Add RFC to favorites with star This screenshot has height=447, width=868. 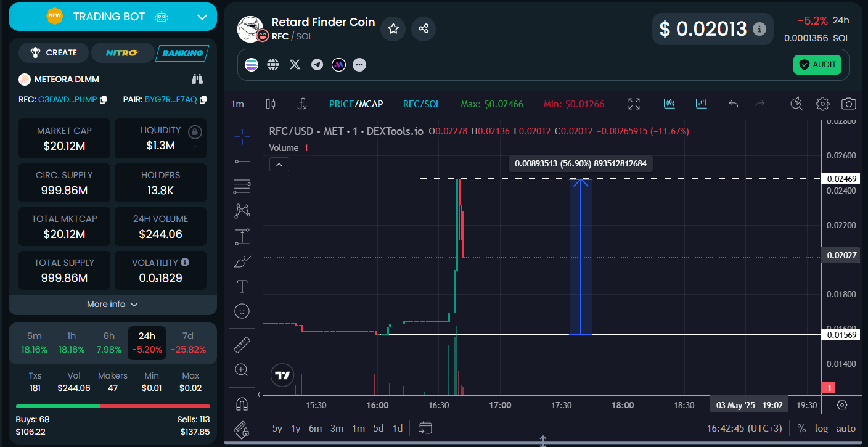pos(393,28)
